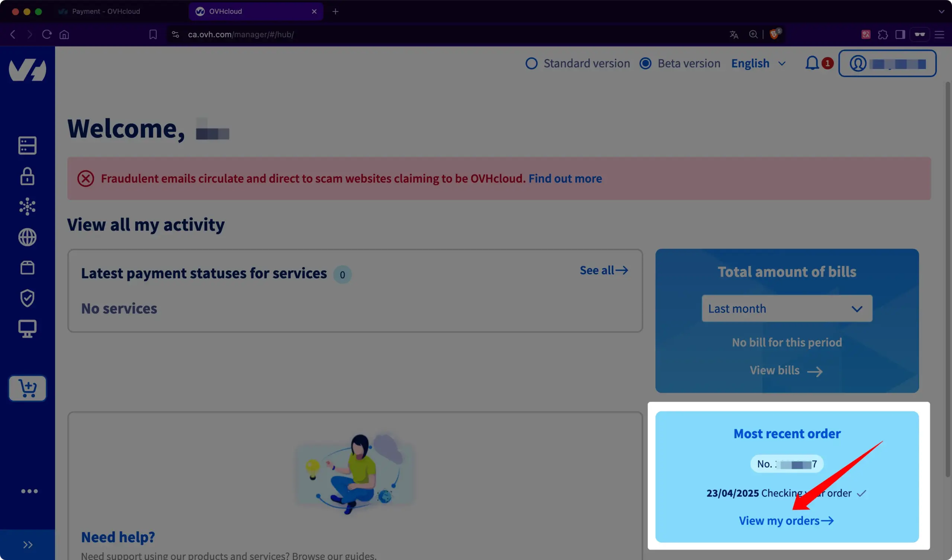
Task: Open the Brave Shields lion icon
Action: (x=774, y=34)
